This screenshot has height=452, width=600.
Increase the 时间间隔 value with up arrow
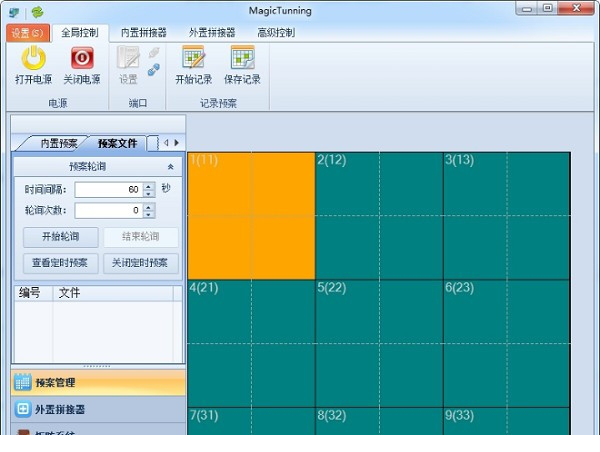149,185
